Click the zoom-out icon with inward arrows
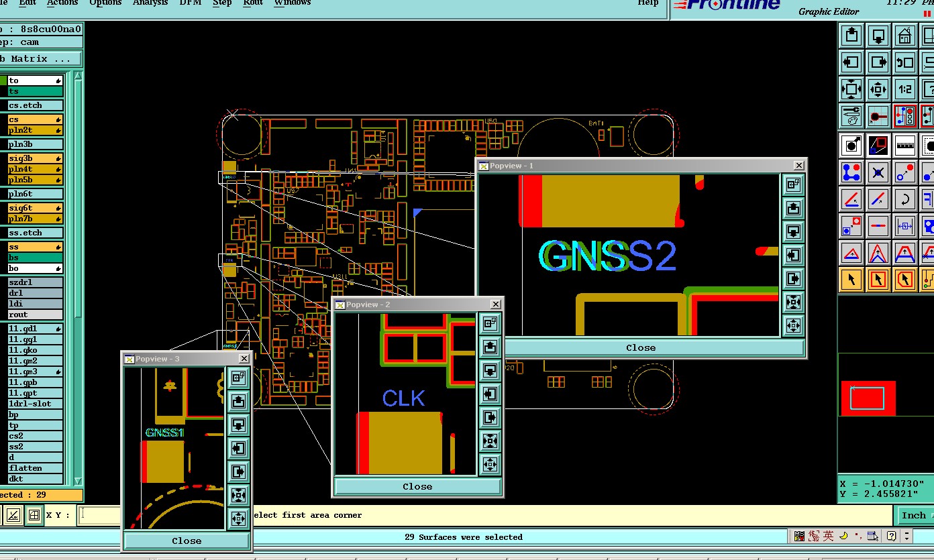This screenshot has height=560, width=934. (x=878, y=89)
